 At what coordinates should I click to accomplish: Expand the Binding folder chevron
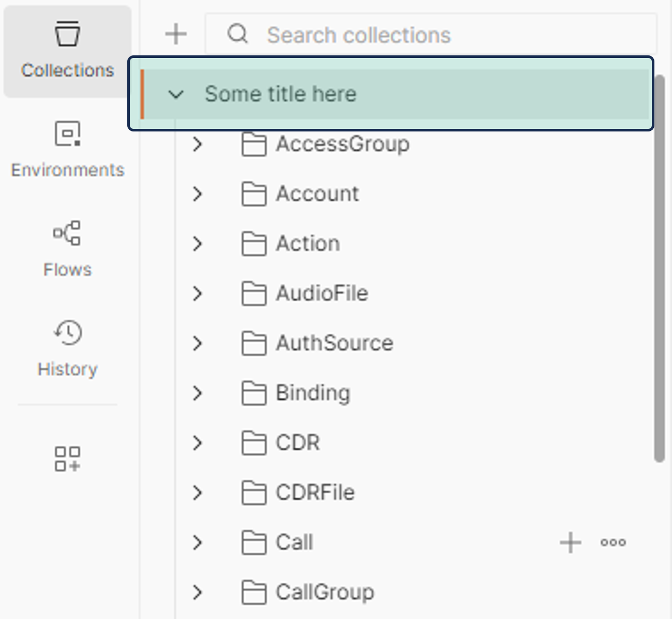point(197,393)
